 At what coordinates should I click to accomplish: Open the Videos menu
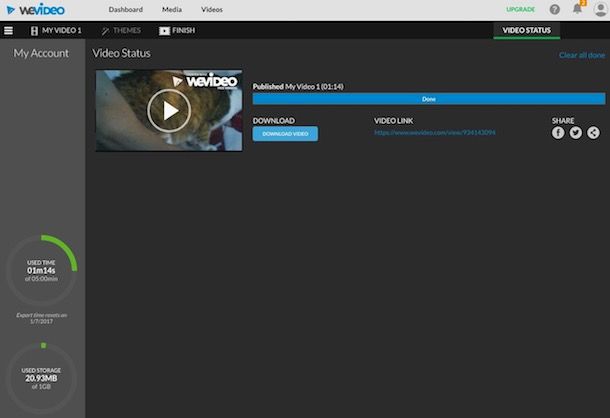(x=212, y=9)
